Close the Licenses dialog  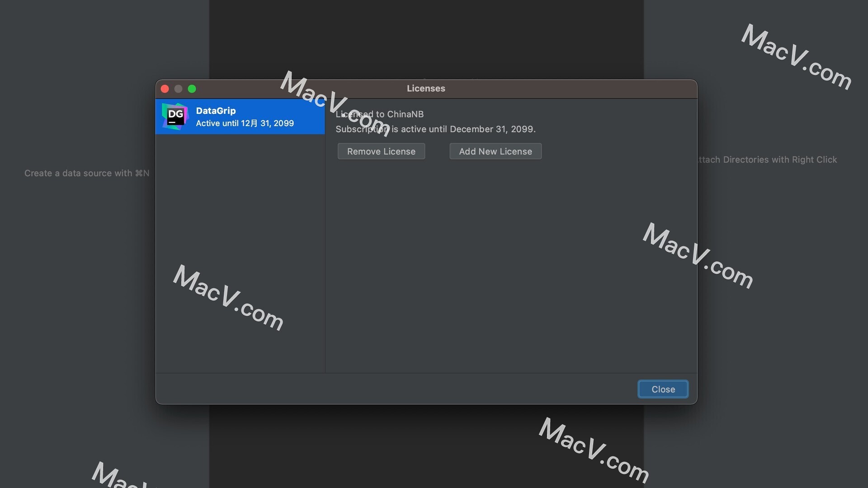663,389
